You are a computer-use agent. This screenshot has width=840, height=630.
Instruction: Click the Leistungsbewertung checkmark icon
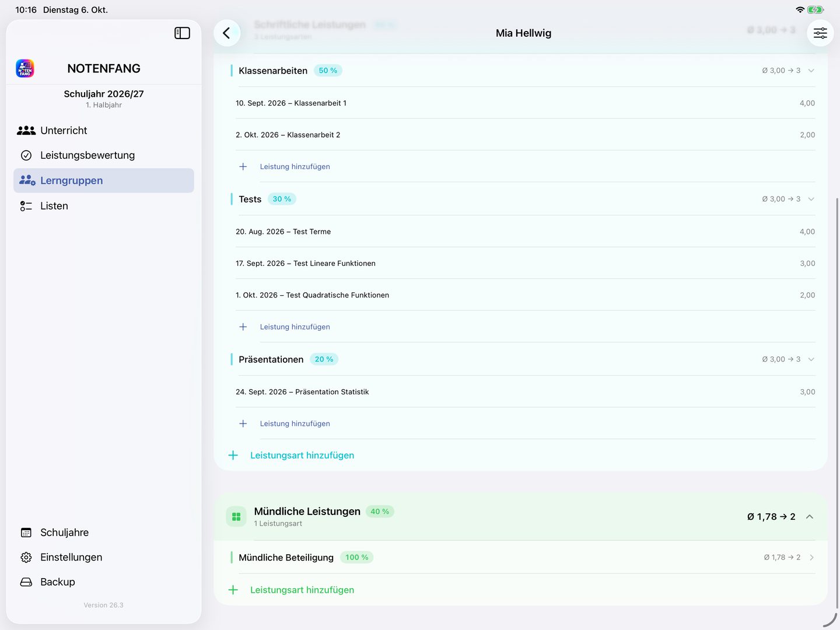point(26,155)
